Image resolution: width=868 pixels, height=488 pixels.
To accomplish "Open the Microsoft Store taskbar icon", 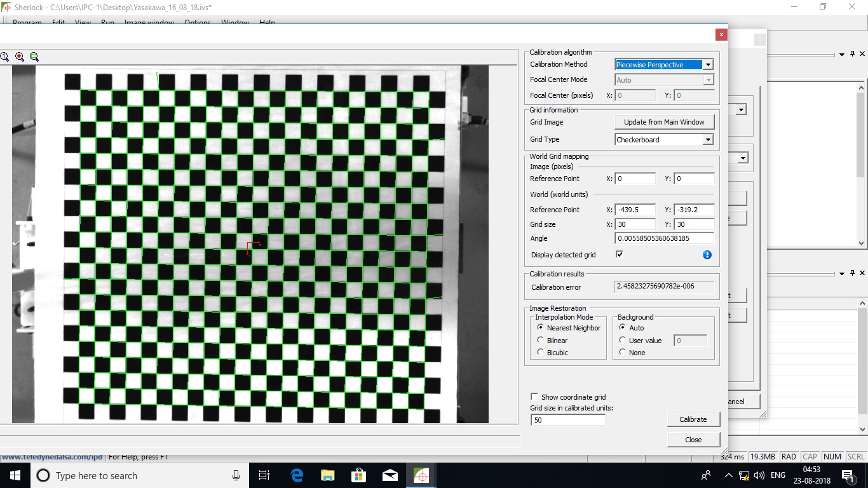I will (x=358, y=475).
